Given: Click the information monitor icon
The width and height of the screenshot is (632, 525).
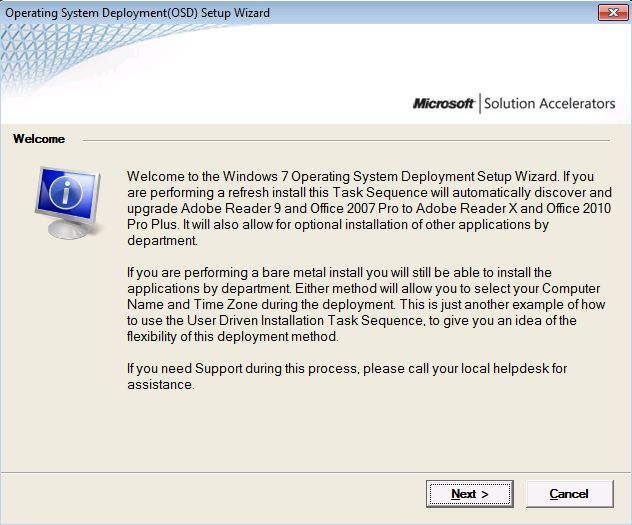Looking at the screenshot, I should tap(68, 203).
